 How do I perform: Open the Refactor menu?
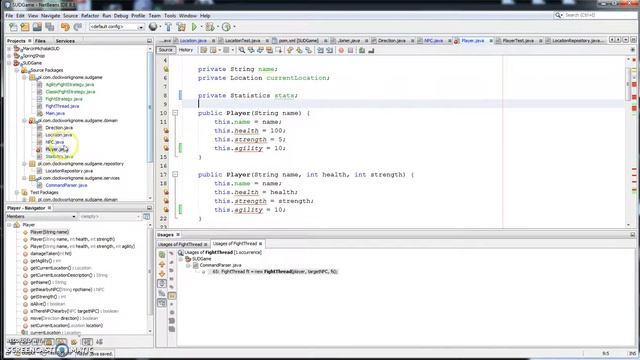point(90,16)
